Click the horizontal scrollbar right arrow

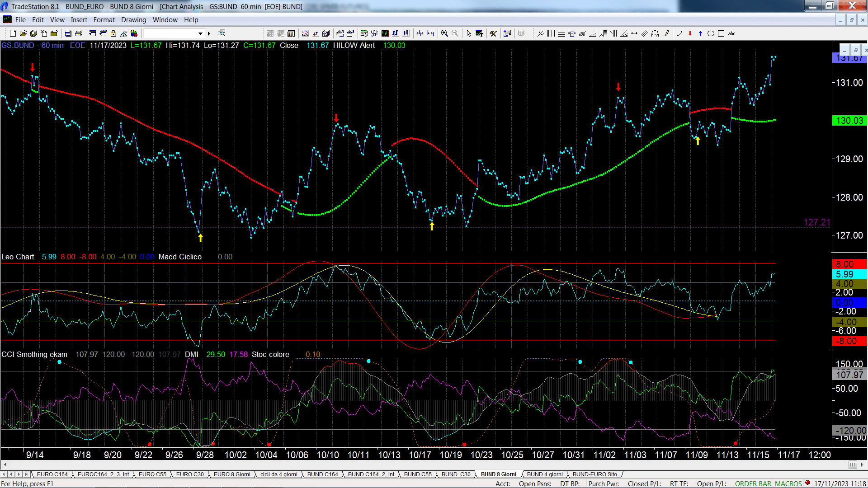pyautogui.click(x=863, y=465)
